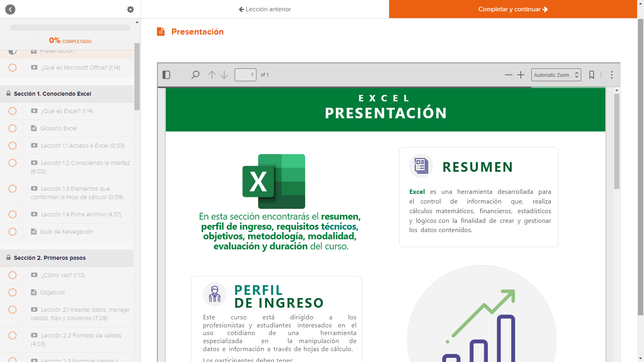644x362 pixels.
Task: Click the PDF bookmark icon
Action: pyautogui.click(x=592, y=75)
